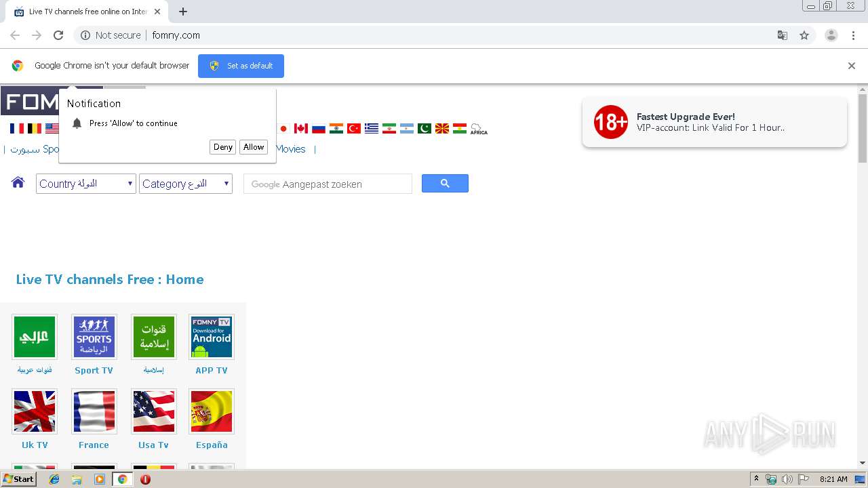The width and height of the screenshot is (868, 488).
Task: Open the Category dropdown
Action: (x=186, y=184)
